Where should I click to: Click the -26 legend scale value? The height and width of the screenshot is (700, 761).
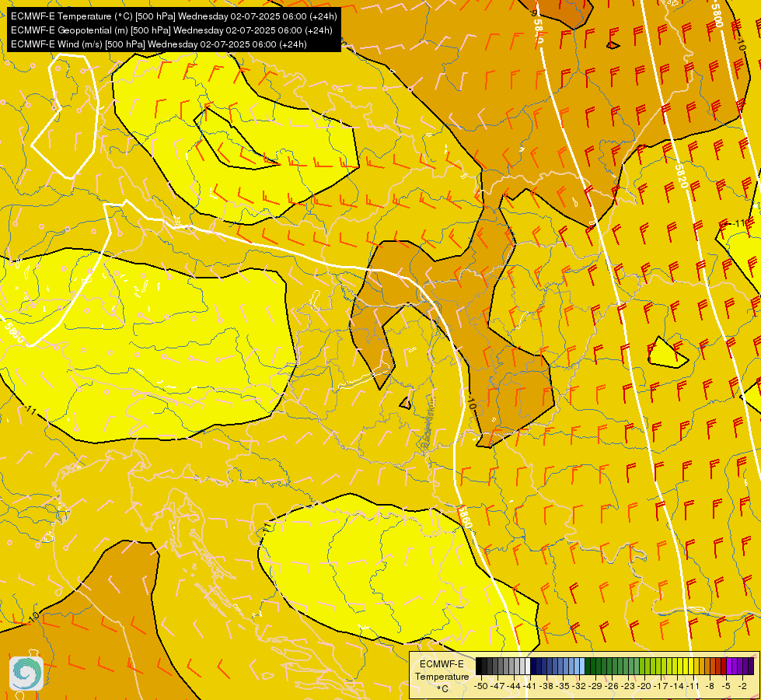[612, 686]
